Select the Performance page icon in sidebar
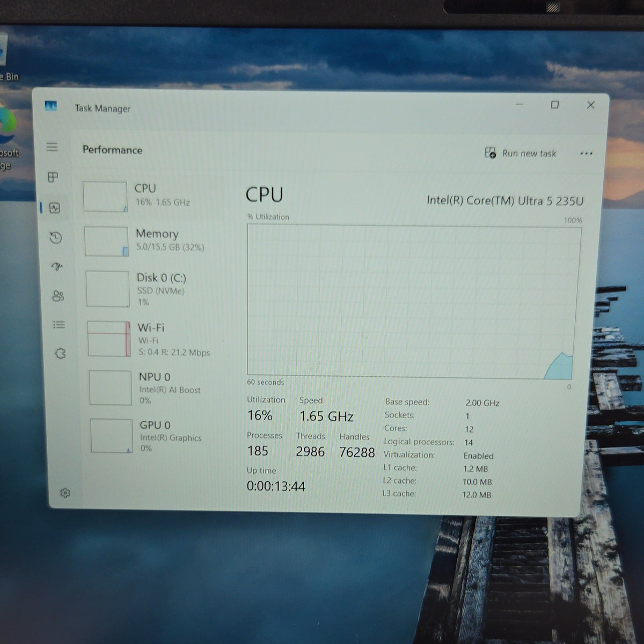 [x=55, y=208]
